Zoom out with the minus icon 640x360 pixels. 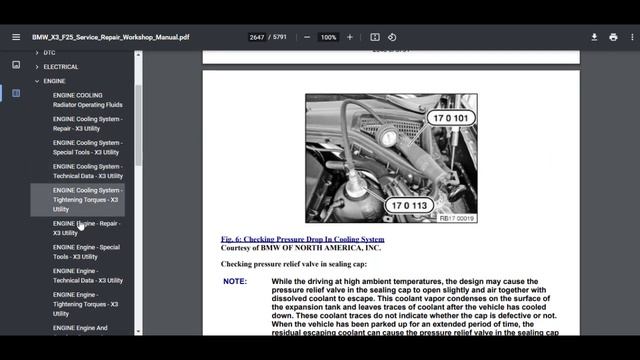(307, 37)
